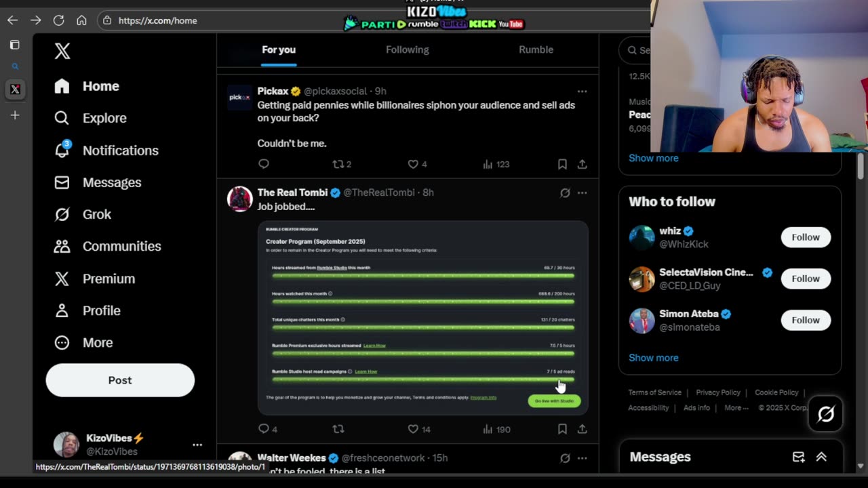Switch to Rumble tab
Viewport: 868px width, 488px height.
[536, 49]
